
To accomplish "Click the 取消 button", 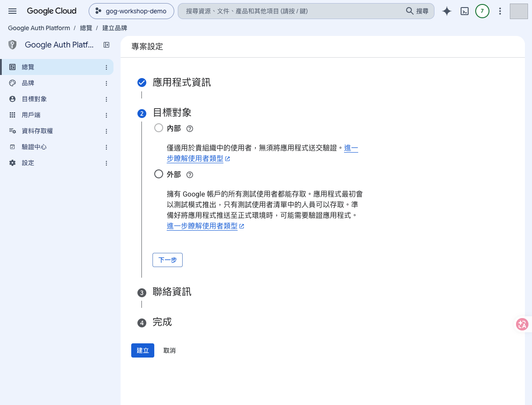I will [x=169, y=350].
